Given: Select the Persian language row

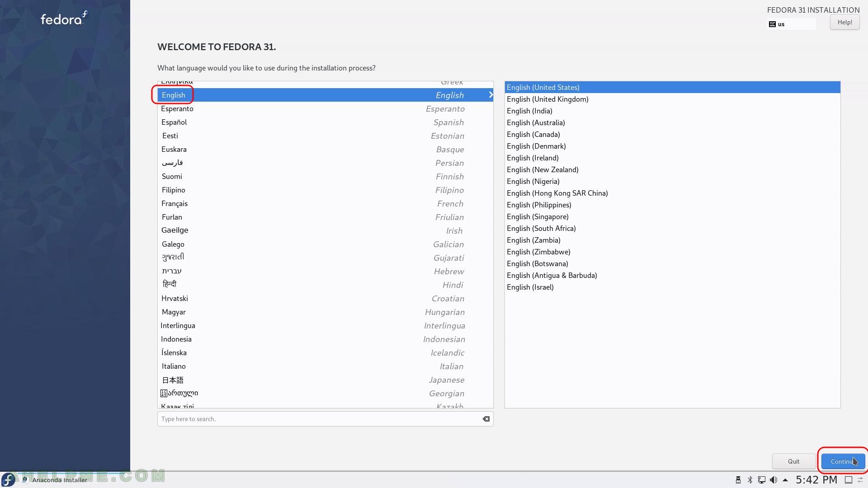Looking at the screenshot, I should 325,163.
